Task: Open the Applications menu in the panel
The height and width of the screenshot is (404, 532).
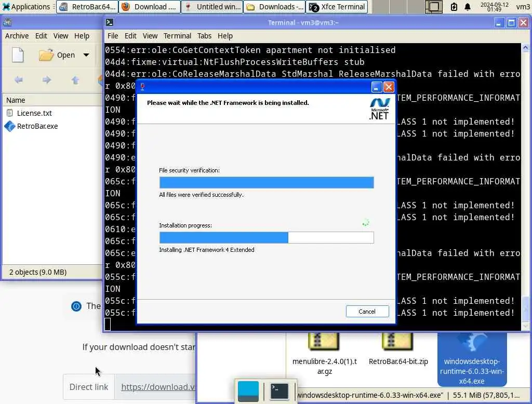Action: (x=26, y=6)
